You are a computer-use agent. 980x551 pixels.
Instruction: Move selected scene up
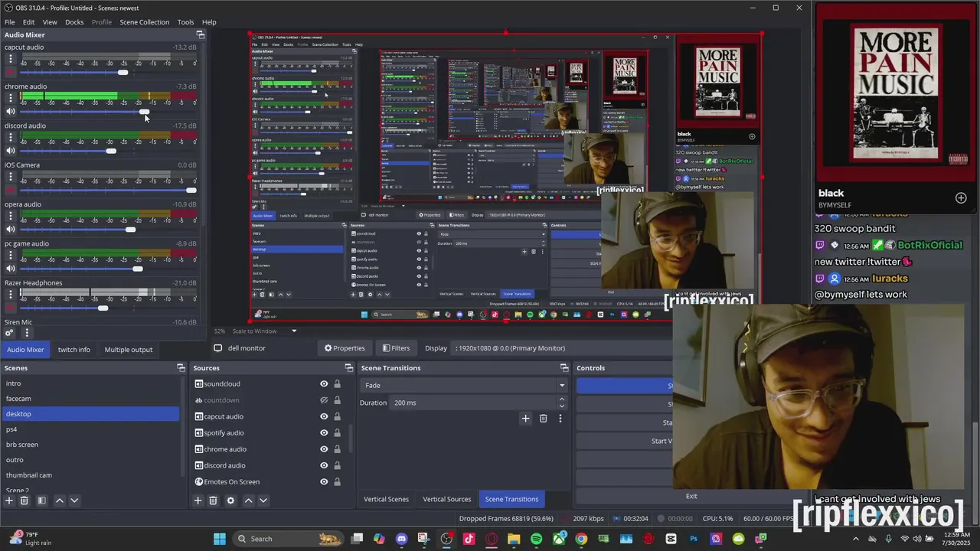60,500
